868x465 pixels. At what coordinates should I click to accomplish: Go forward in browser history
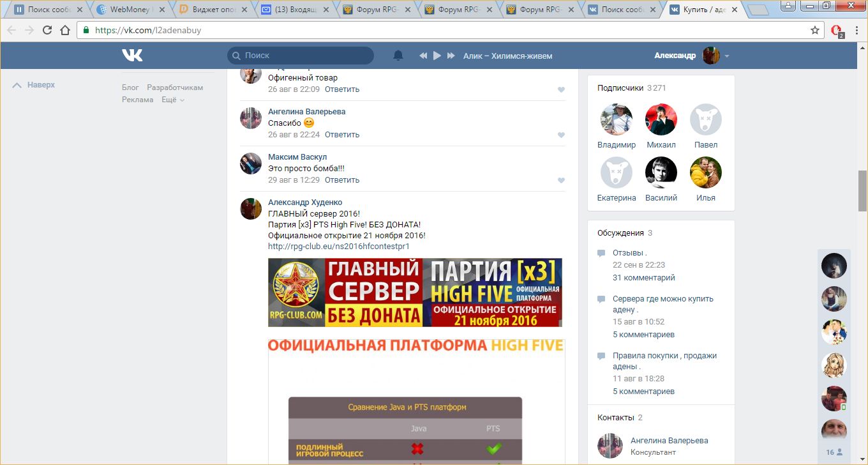[29, 30]
